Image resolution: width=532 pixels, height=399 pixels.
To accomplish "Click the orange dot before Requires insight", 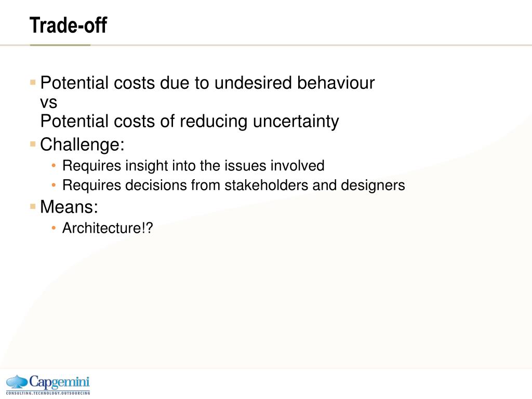I will (54, 166).
